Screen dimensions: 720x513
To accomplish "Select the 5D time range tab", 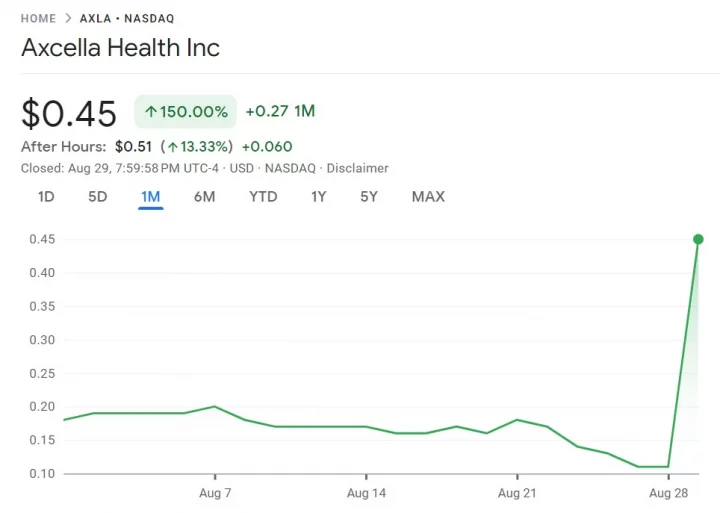I will [97, 197].
